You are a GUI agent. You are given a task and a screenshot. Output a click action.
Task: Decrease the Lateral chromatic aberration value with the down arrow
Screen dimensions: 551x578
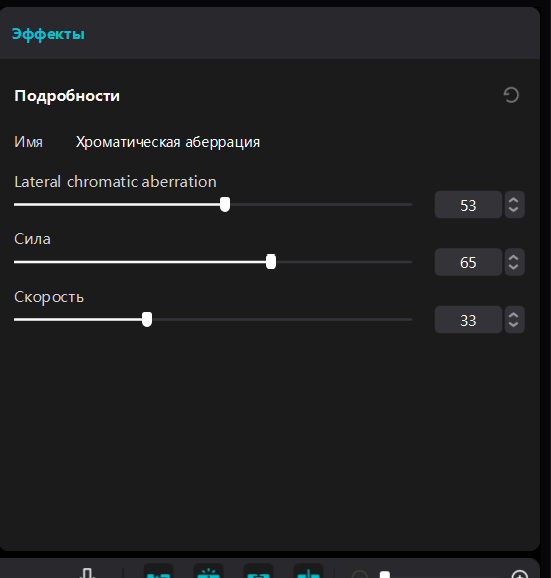(x=514, y=209)
